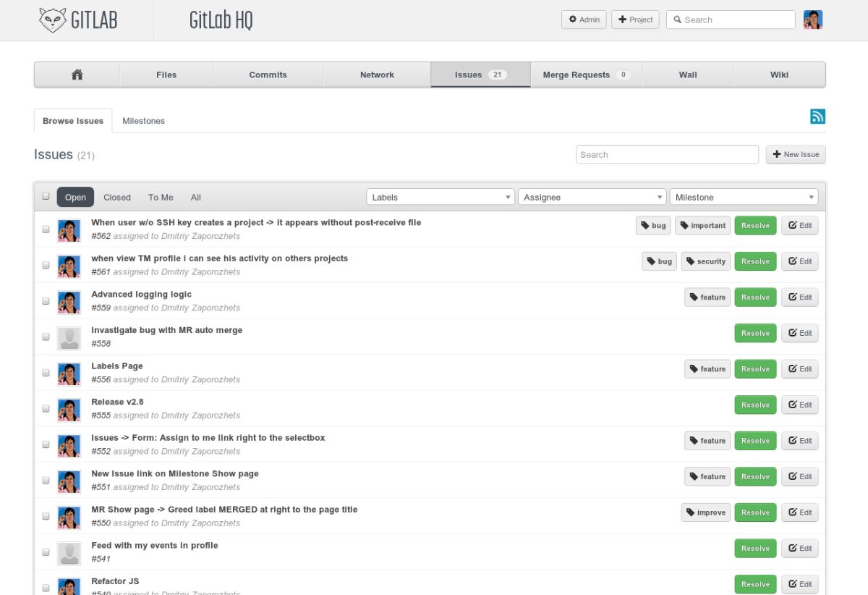
Task: Click the GitLab HQ project title
Action: pos(221,20)
